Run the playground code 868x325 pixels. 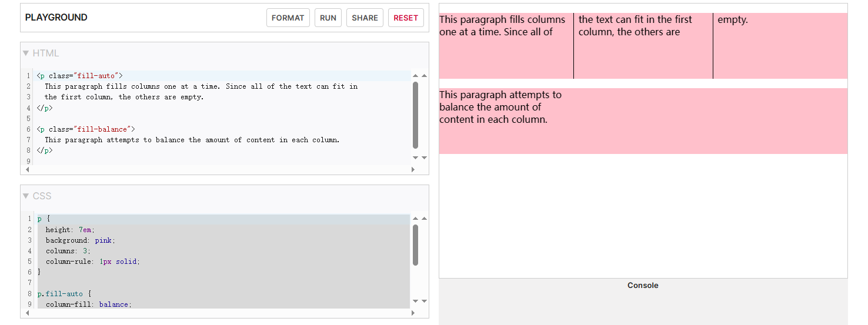(328, 18)
